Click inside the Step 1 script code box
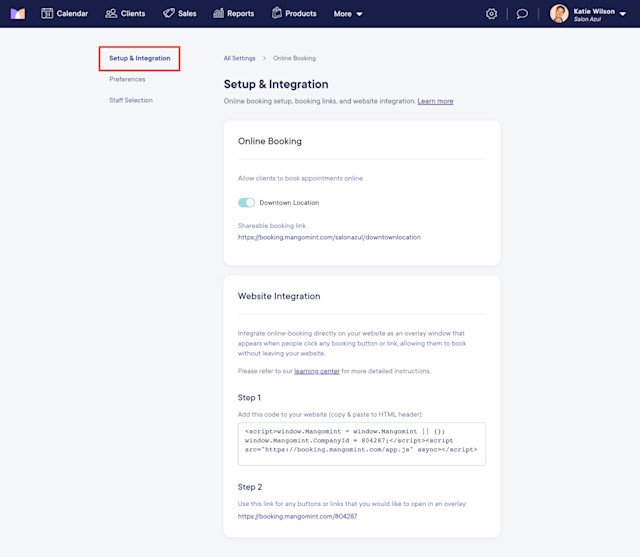Screen dimensions: 640x557 (362, 444)
